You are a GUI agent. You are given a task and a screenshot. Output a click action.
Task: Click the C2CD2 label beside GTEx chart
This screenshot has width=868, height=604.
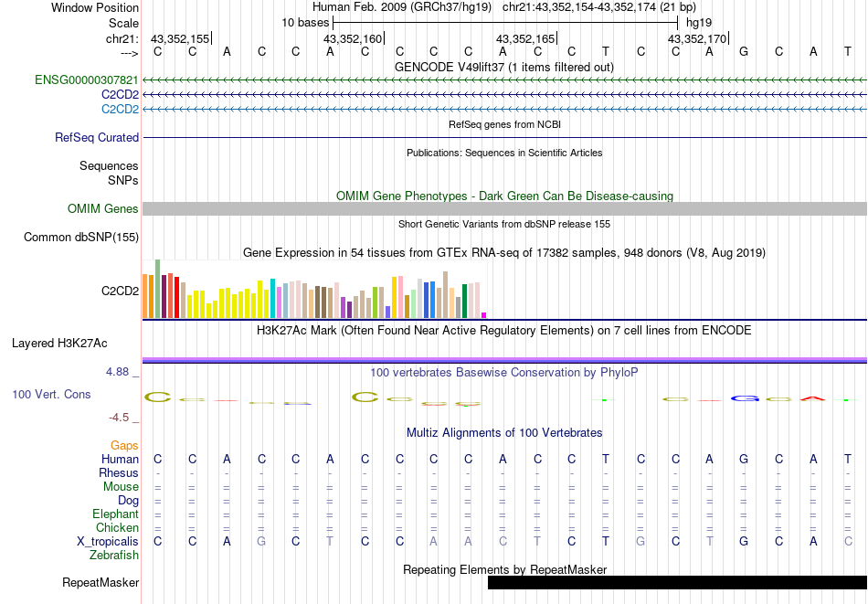point(120,291)
